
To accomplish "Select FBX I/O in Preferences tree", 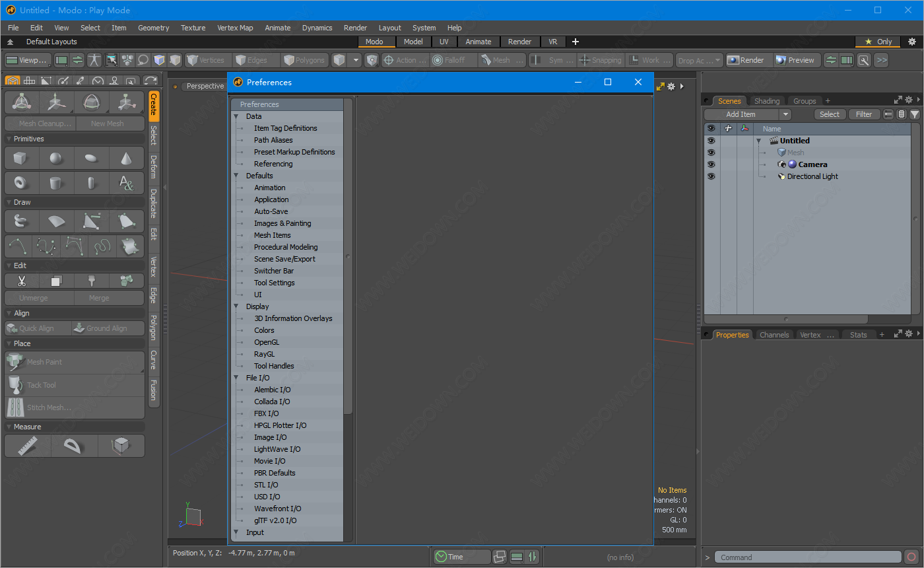I will point(267,413).
